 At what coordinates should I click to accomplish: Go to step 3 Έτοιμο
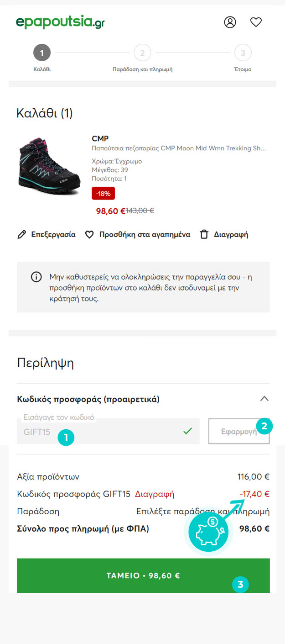pos(243,53)
